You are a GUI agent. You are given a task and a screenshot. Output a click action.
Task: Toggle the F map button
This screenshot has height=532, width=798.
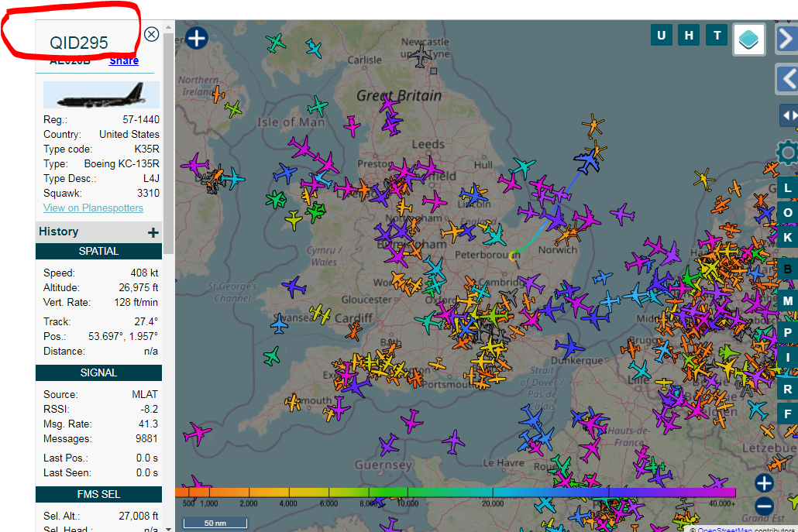click(788, 414)
